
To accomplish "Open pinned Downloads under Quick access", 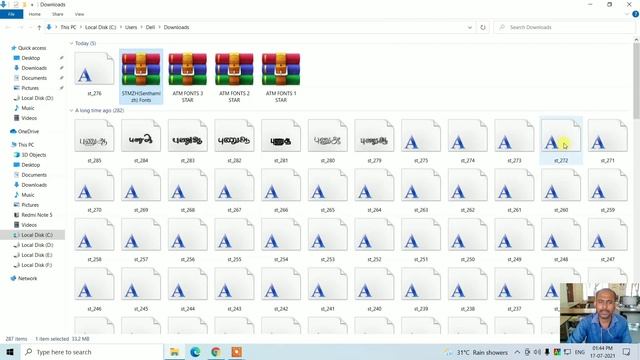I will tap(34, 68).
